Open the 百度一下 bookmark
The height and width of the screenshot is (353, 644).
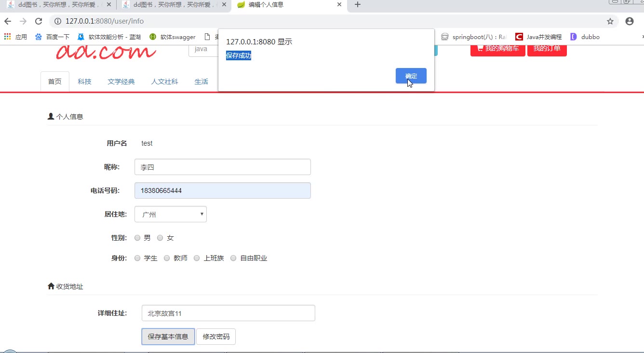pyautogui.click(x=53, y=37)
